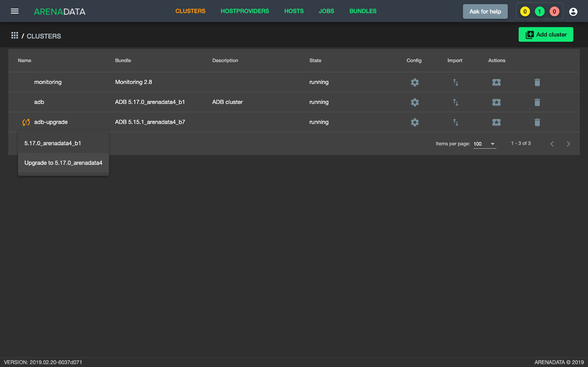Open config gear for adb cluster
Image resolution: width=588 pixels, height=367 pixels.
tap(415, 102)
